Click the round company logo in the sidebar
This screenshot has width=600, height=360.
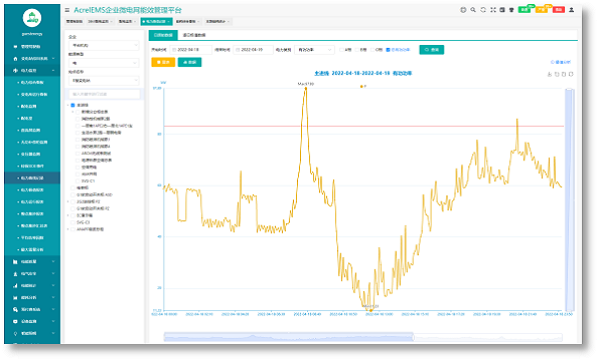pos(32,18)
